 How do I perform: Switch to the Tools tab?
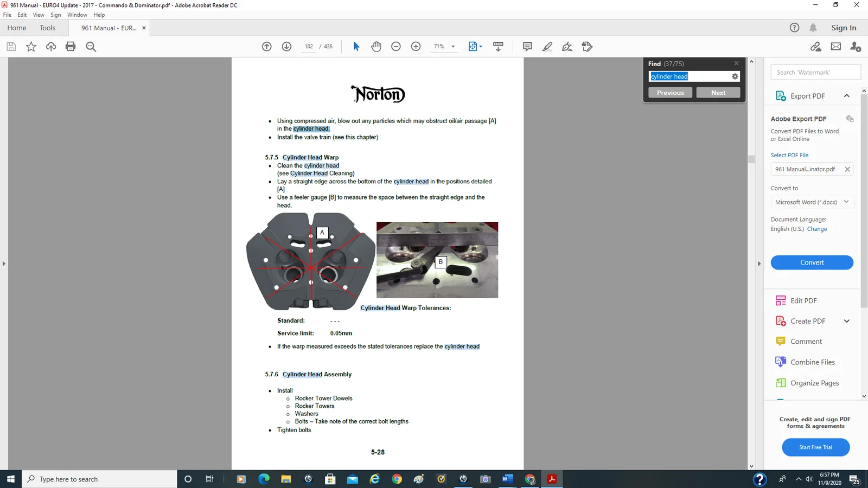point(47,28)
